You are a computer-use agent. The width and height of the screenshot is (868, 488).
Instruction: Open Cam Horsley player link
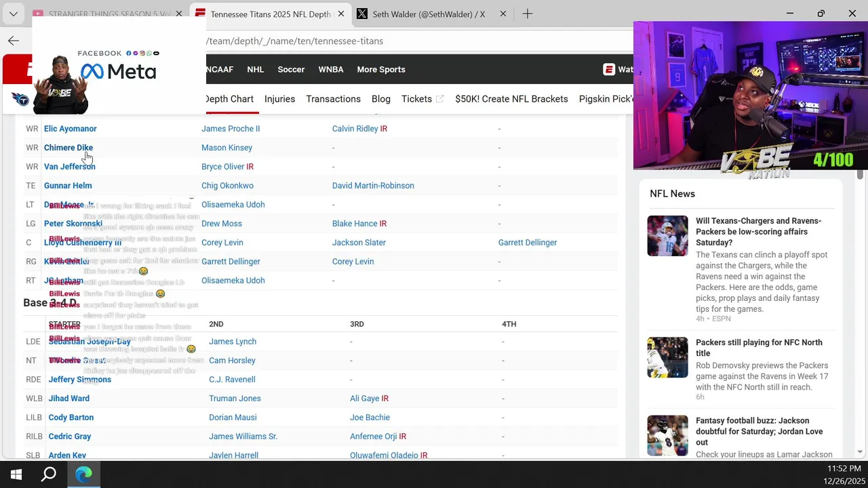(x=232, y=361)
